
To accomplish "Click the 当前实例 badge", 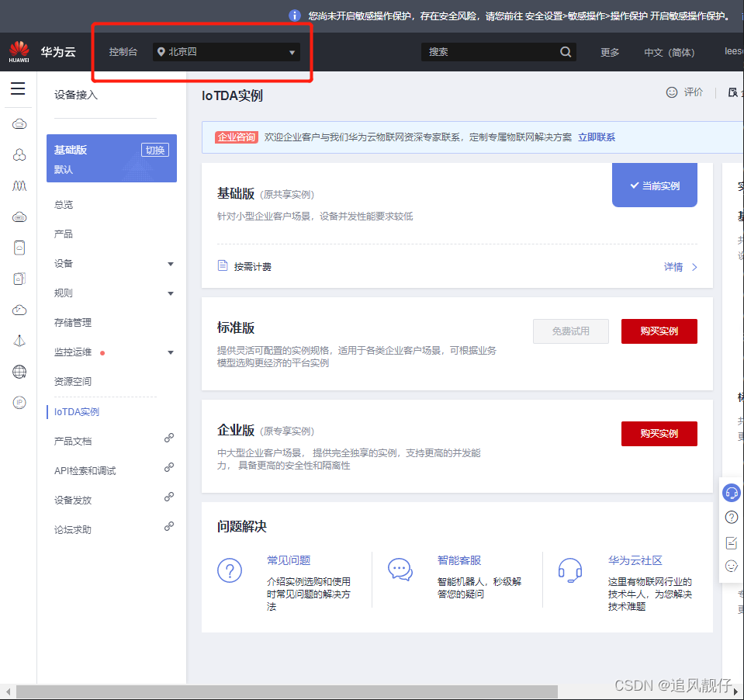I will click(x=655, y=185).
